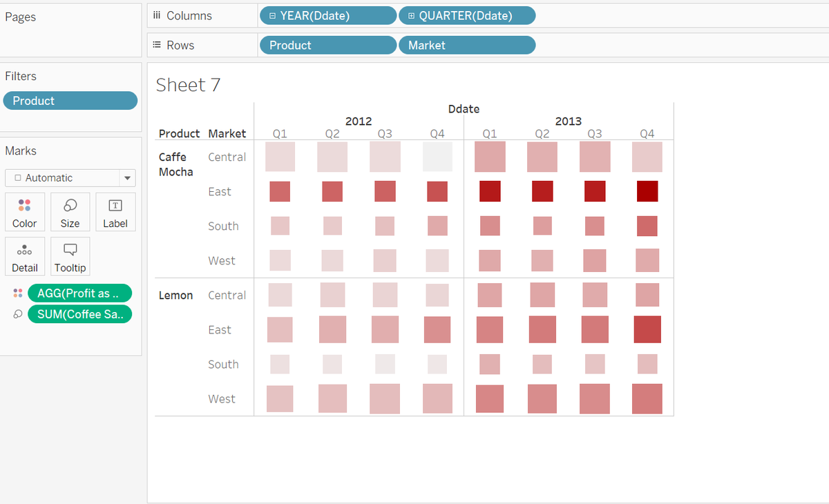Select East market under Caffe Mocha

pos(220,191)
